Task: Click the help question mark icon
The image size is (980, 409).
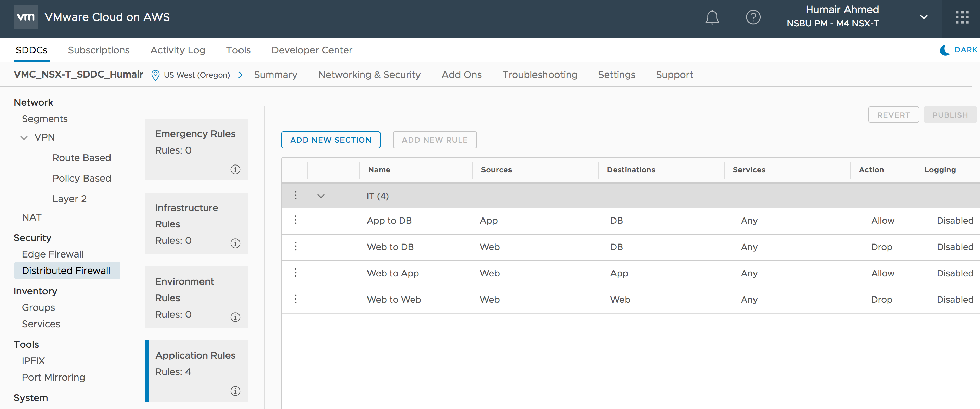Action: [x=753, y=17]
